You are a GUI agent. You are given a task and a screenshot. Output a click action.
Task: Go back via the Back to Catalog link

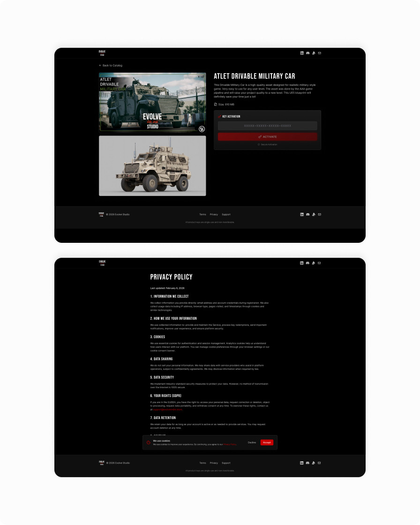[111, 66]
